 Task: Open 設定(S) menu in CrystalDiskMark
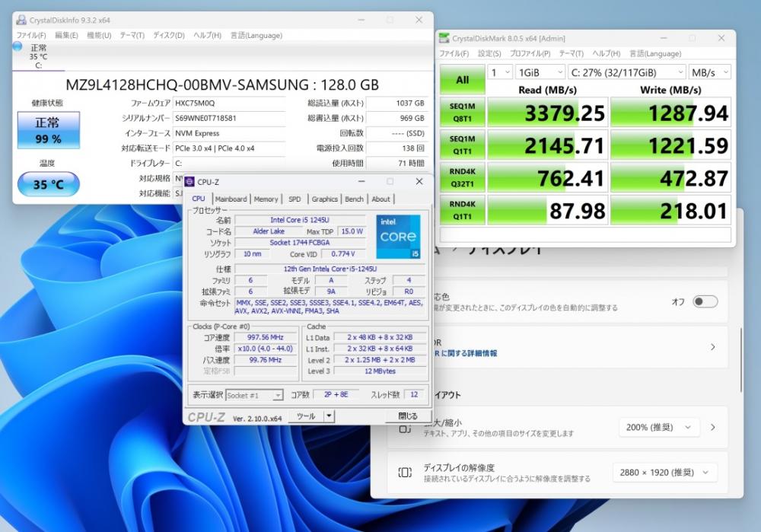point(489,53)
